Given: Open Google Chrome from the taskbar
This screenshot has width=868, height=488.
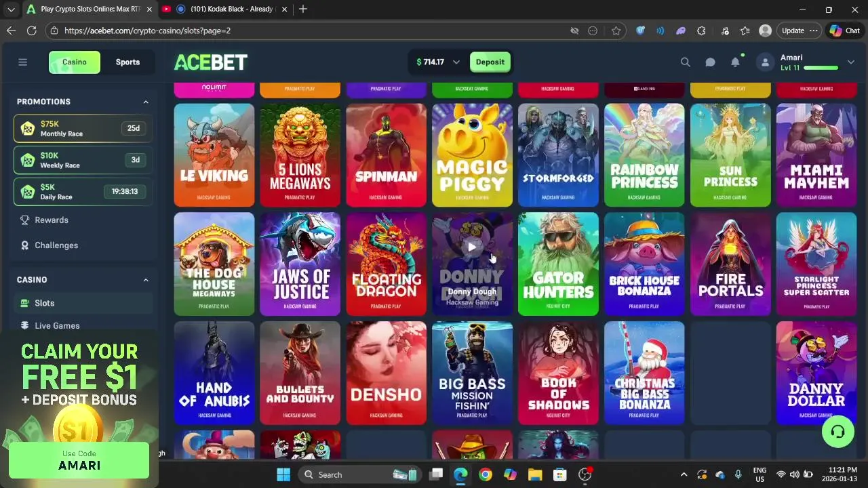Looking at the screenshot, I should pos(485,474).
